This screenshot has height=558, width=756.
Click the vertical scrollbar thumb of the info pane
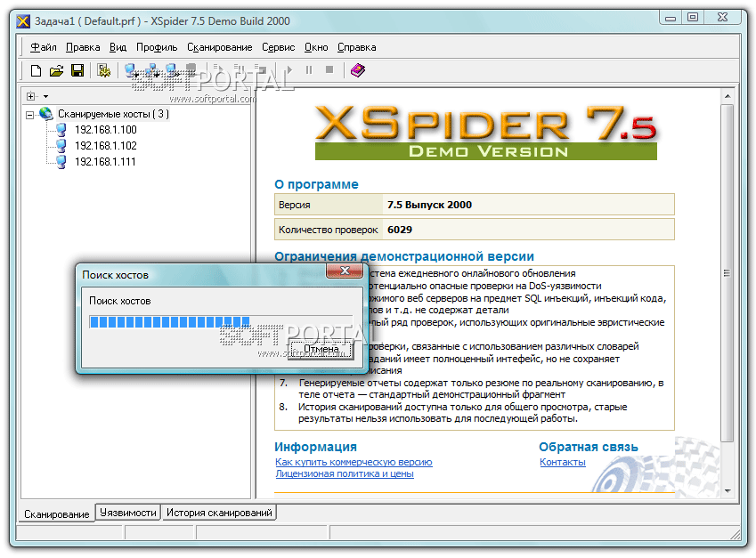click(728, 273)
